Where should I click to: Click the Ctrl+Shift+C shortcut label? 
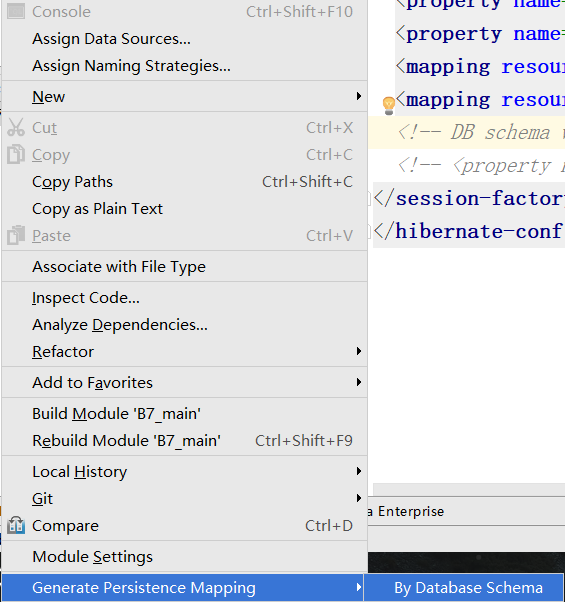coord(307,182)
